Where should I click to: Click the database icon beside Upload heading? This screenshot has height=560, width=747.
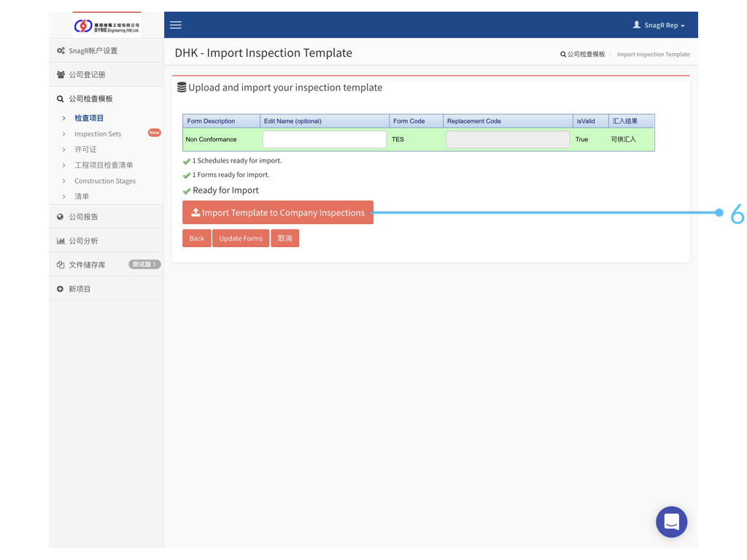pos(182,87)
